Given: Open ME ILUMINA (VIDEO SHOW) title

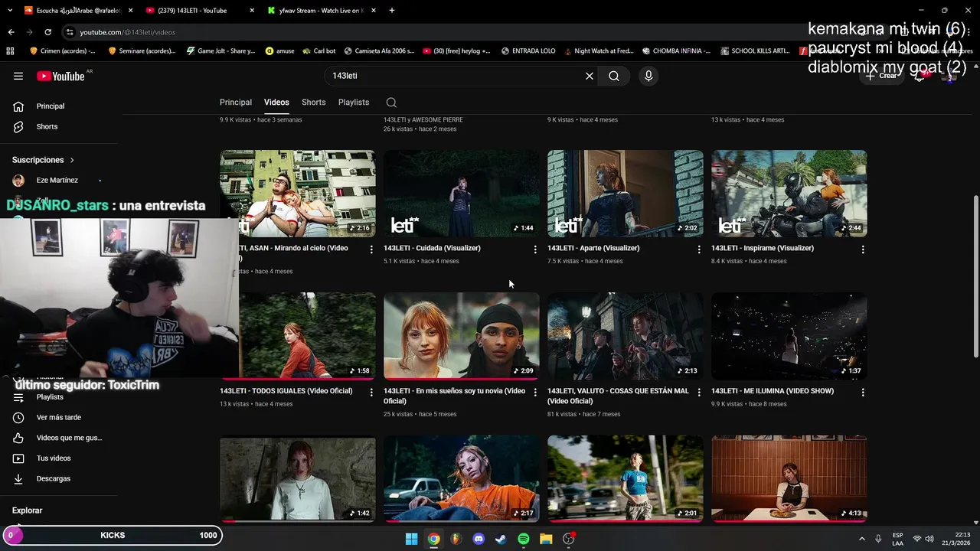Looking at the screenshot, I should pyautogui.click(x=773, y=391).
